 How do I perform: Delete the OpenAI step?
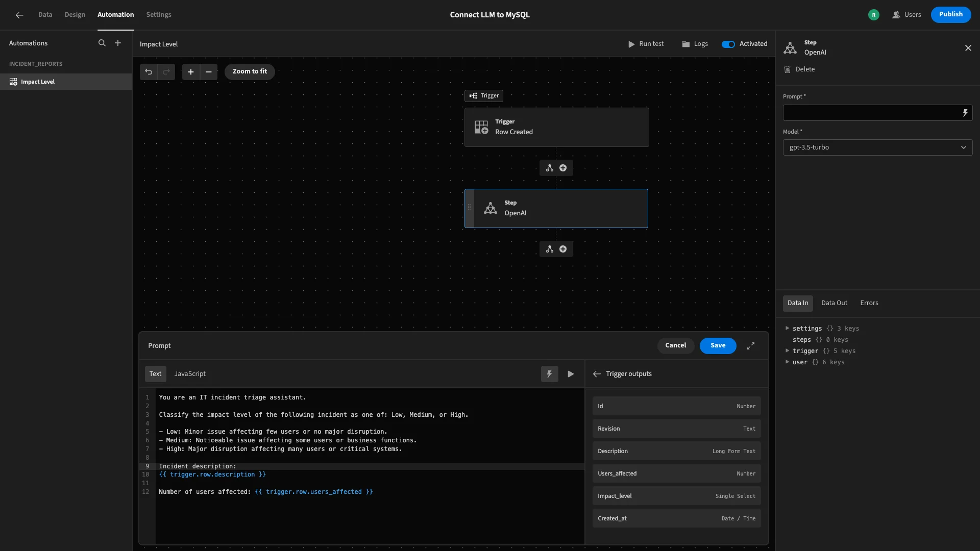(799, 69)
